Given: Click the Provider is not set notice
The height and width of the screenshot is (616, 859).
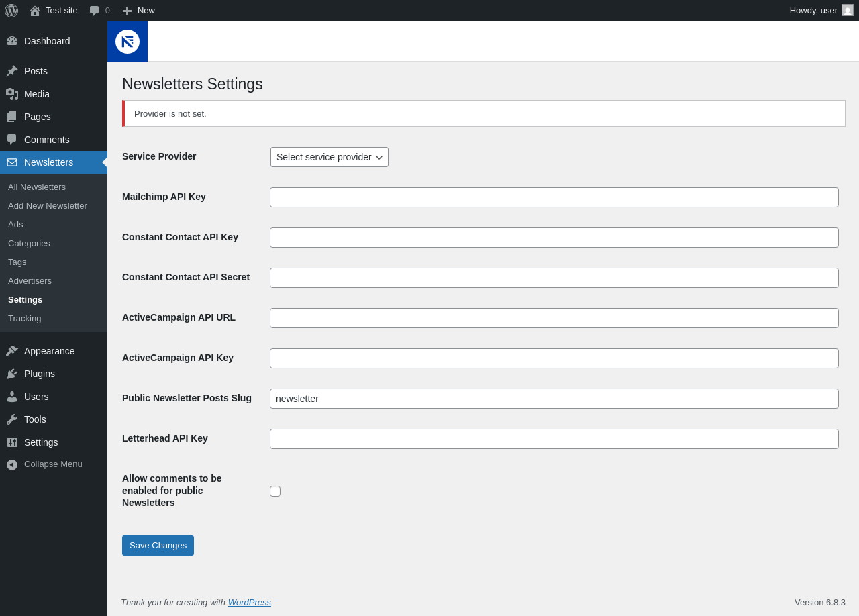Looking at the screenshot, I should (x=484, y=113).
